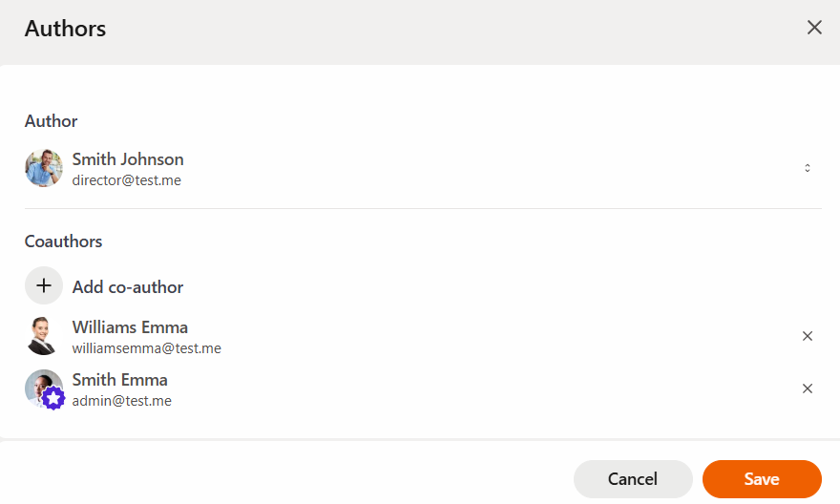Click the Authors dialog title
This screenshot has height=504, width=840.
65,29
